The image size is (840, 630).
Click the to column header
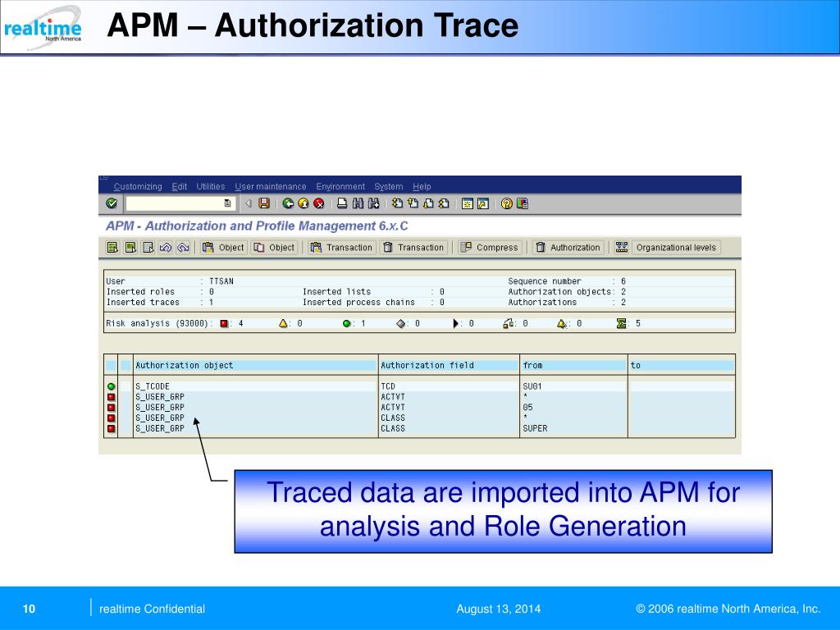pyautogui.click(x=682, y=365)
